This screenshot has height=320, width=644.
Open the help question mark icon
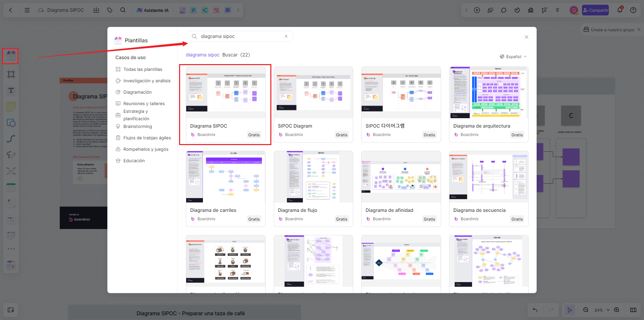pos(633,10)
